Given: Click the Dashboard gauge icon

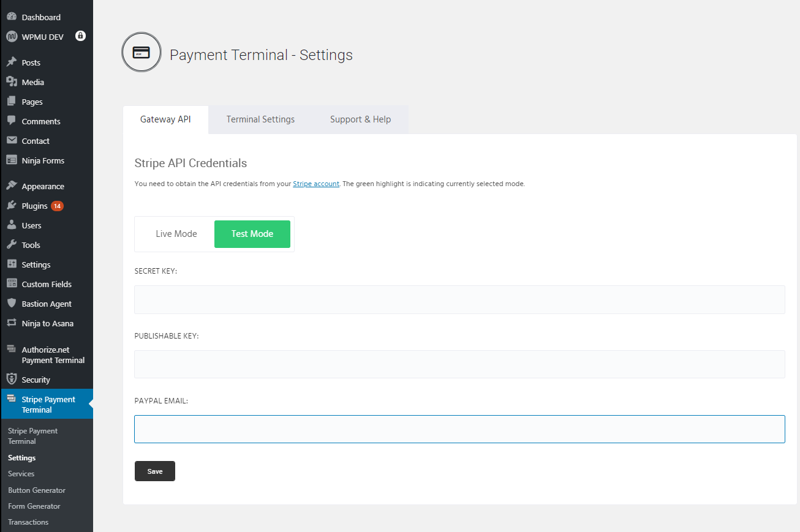Looking at the screenshot, I should [11, 17].
